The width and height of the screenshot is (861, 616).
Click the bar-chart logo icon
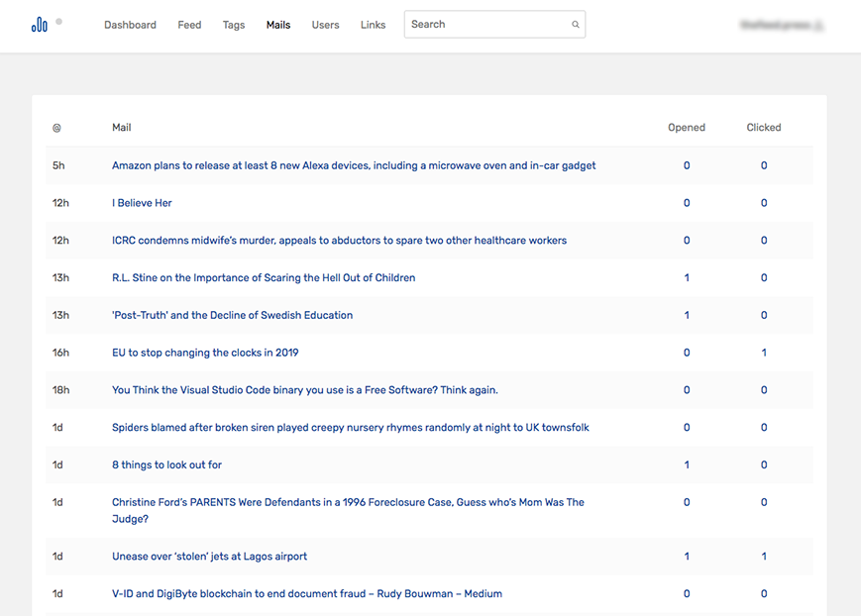[39, 25]
